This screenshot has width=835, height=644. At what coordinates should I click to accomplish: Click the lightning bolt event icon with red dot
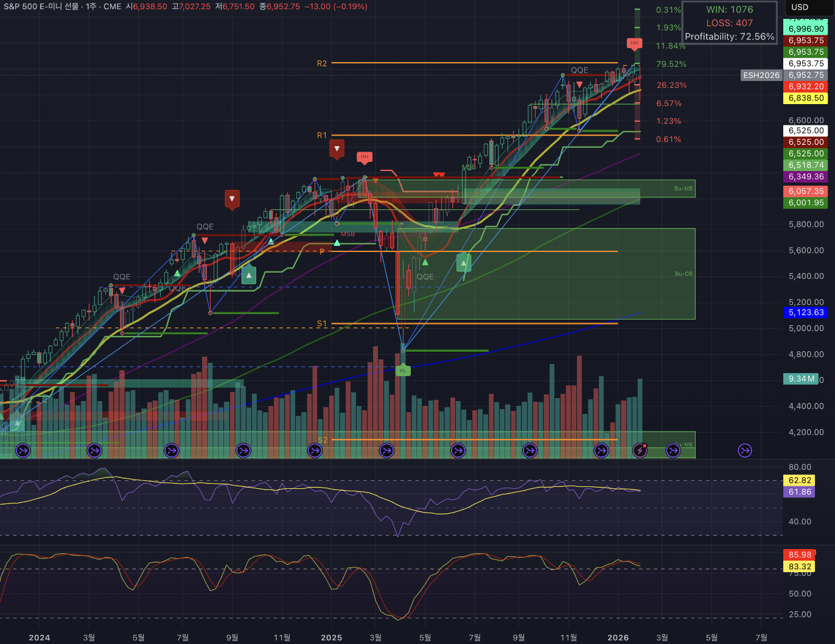point(640,450)
